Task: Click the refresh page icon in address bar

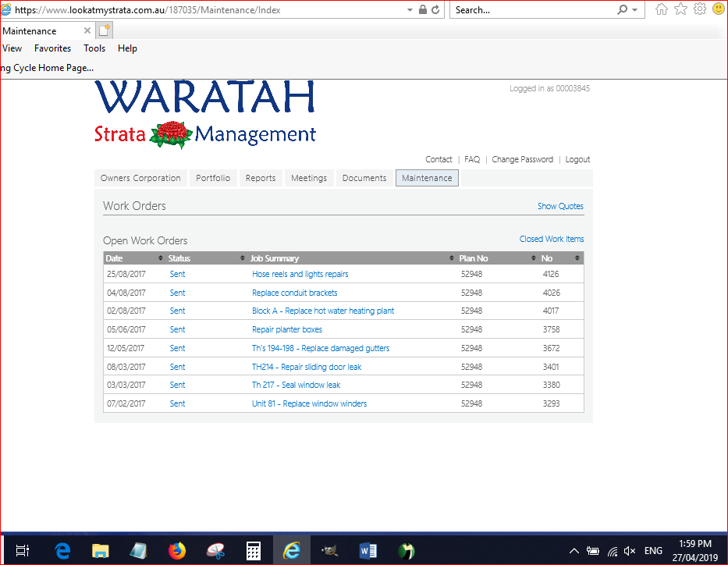Action: [435, 9]
